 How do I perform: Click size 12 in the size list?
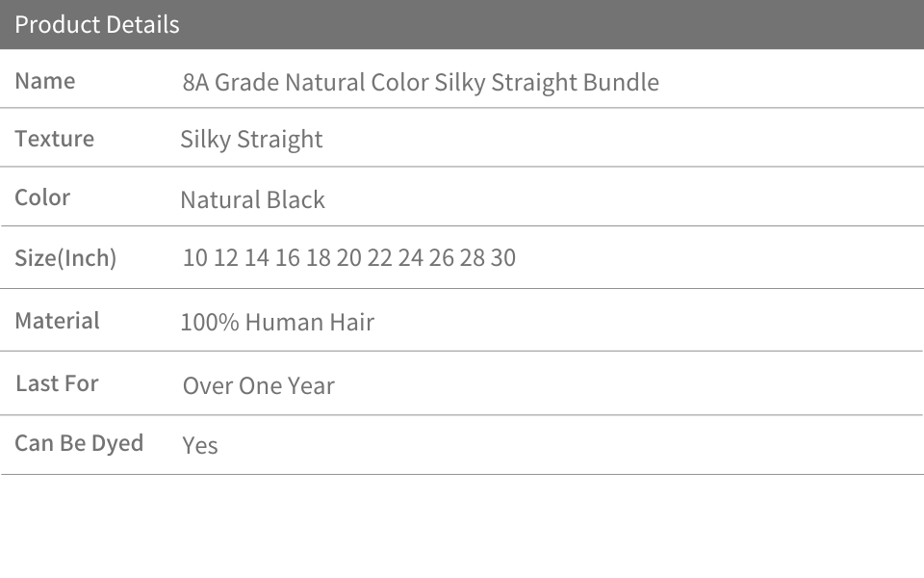tap(225, 258)
